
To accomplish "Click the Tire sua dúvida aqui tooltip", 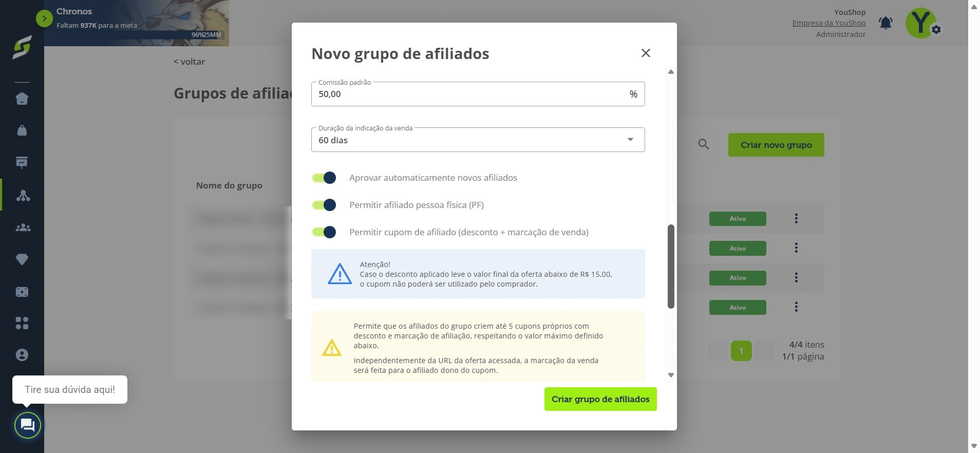I will pos(70,389).
